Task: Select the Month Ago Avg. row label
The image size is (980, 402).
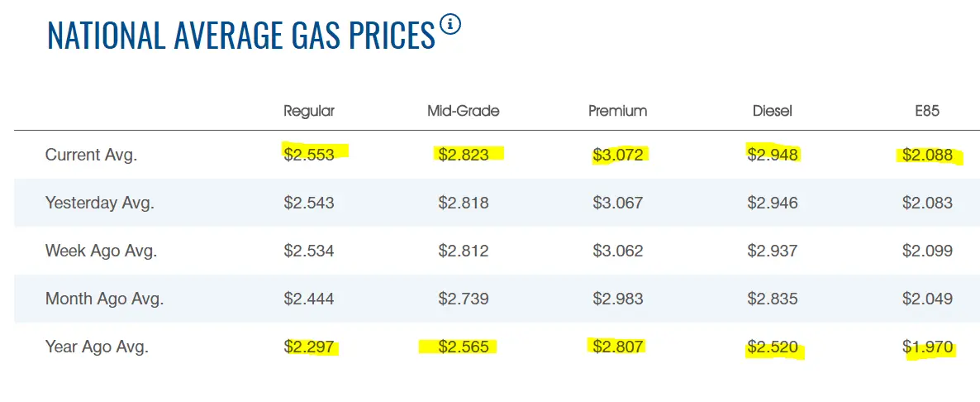Action: [104, 299]
